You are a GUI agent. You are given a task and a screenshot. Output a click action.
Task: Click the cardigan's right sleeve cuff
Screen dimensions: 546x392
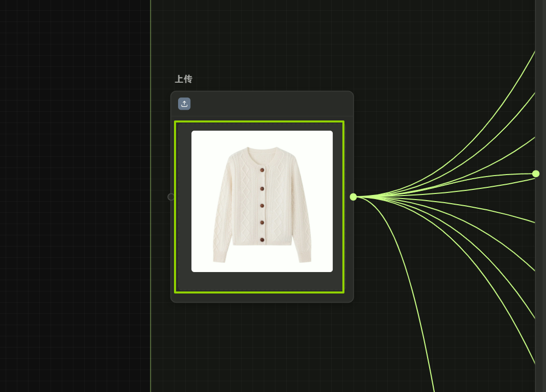click(305, 259)
